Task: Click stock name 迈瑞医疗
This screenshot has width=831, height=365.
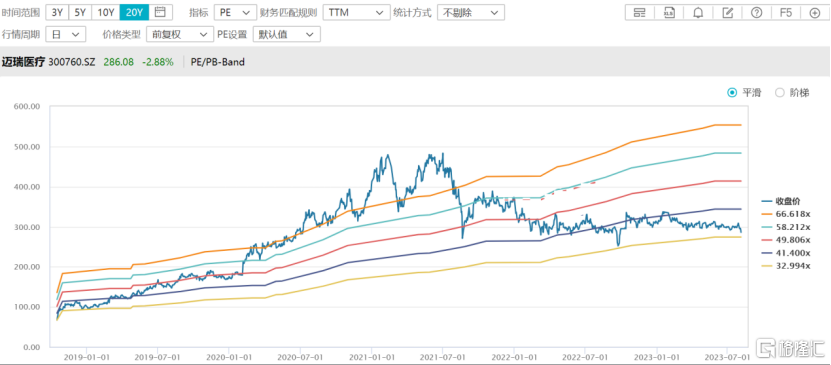Action: 24,62
